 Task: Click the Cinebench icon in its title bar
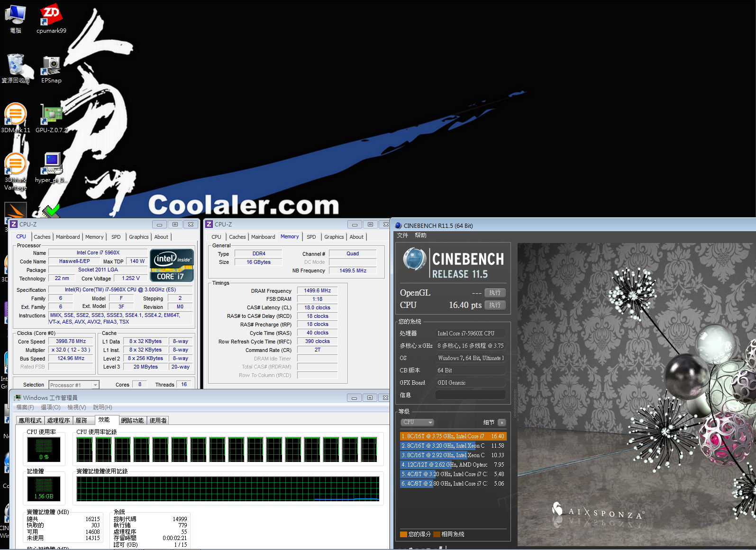[x=398, y=226]
